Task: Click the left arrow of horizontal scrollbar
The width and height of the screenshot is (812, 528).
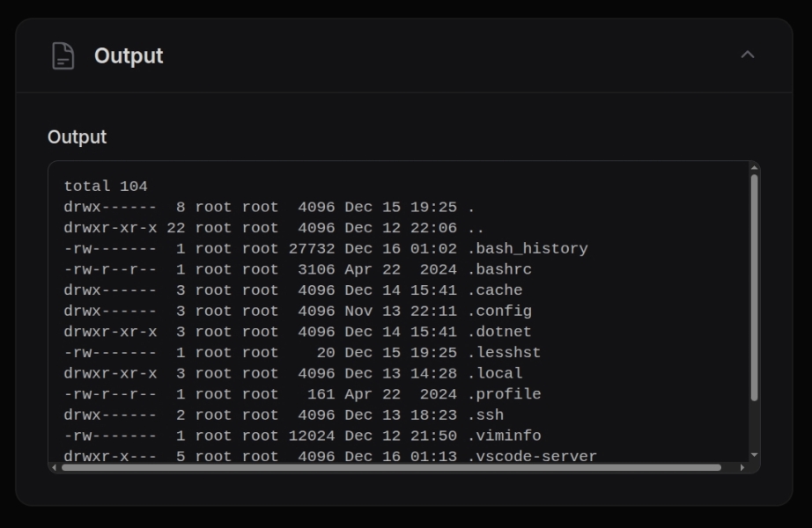Action: 53,469
